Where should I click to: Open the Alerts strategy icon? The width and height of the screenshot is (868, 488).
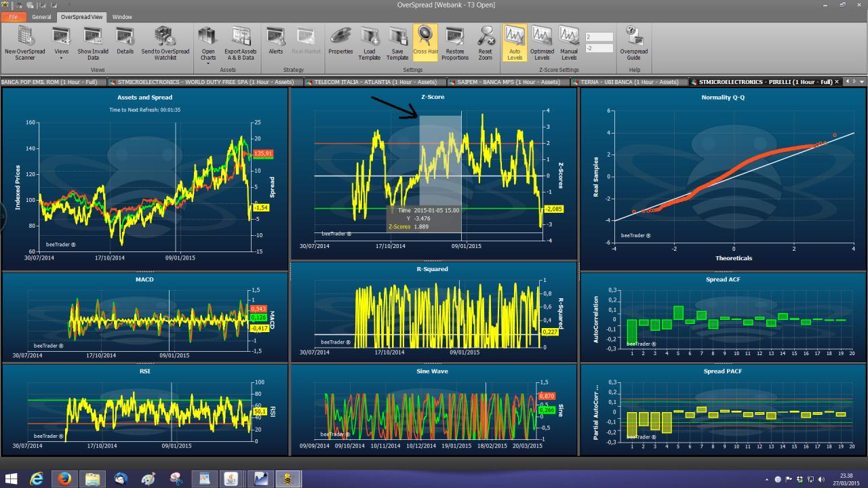(276, 43)
